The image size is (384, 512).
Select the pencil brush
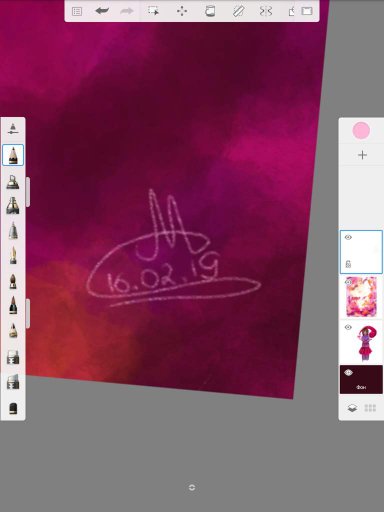(13, 155)
